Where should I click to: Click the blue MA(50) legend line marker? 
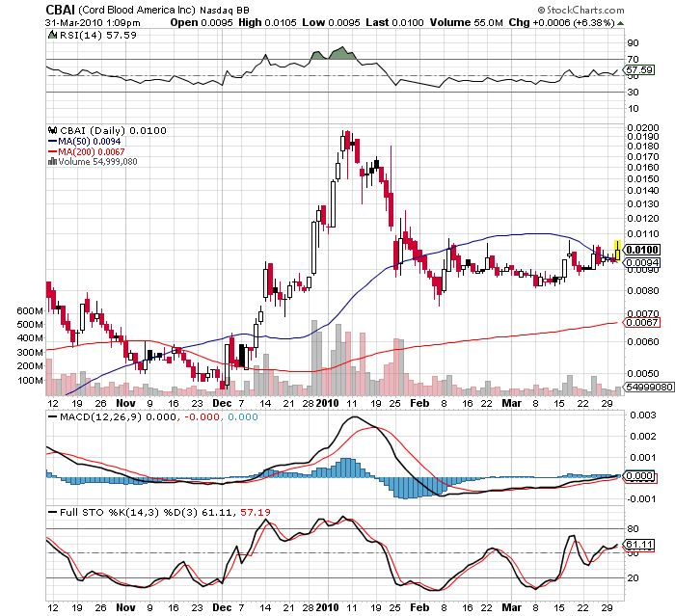pos(52,141)
